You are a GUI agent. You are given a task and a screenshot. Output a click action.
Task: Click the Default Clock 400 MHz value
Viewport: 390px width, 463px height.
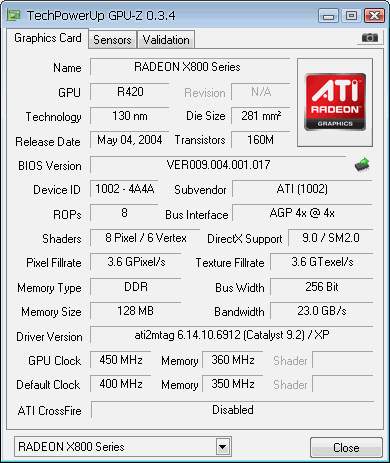pos(121,384)
